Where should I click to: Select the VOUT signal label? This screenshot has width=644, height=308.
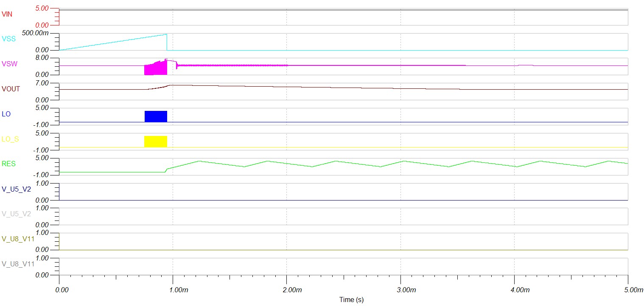pyautogui.click(x=11, y=88)
